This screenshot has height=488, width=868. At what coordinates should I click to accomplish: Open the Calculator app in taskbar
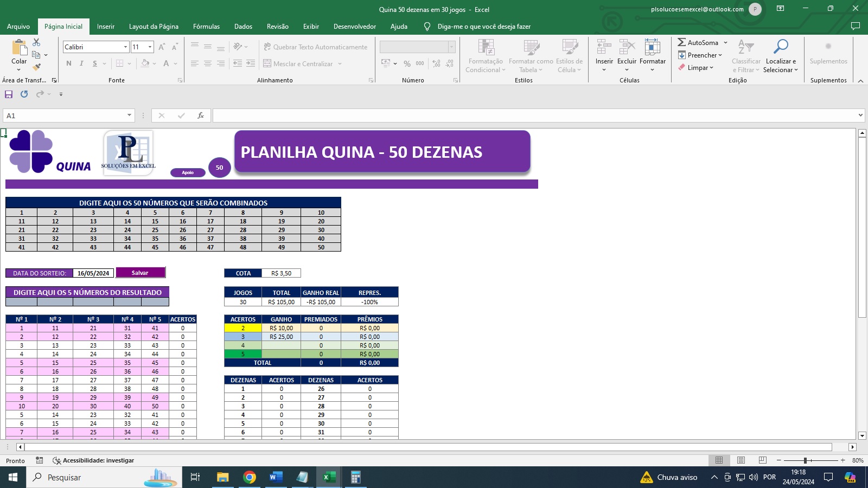click(355, 477)
